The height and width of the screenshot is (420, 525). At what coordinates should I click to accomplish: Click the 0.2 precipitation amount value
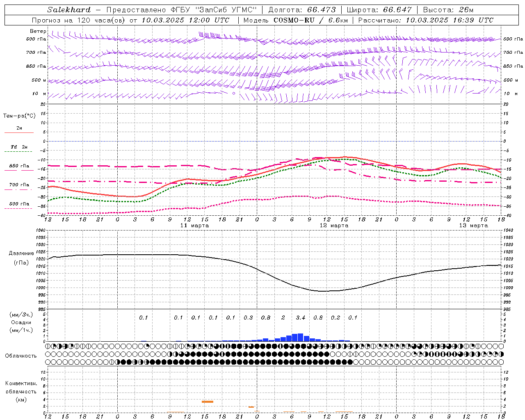(336, 318)
